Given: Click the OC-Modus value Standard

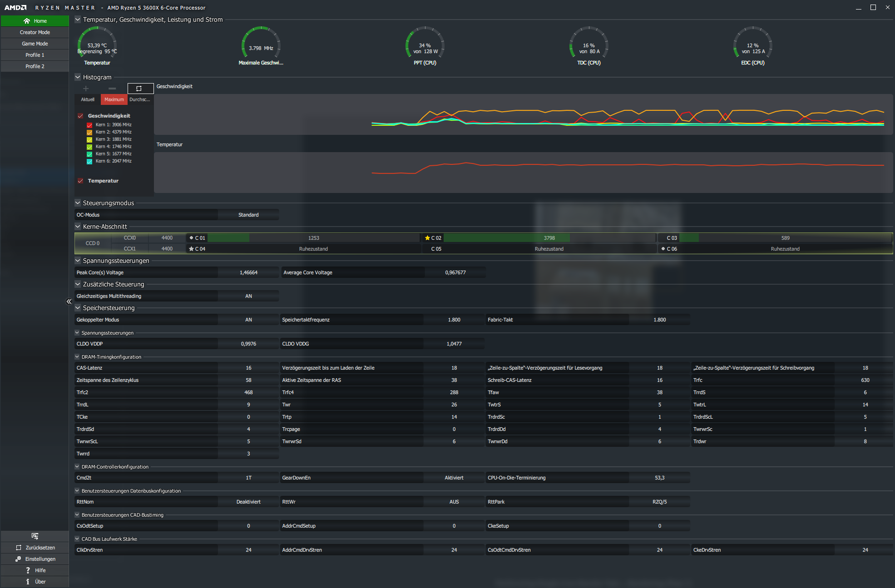Looking at the screenshot, I should [248, 215].
